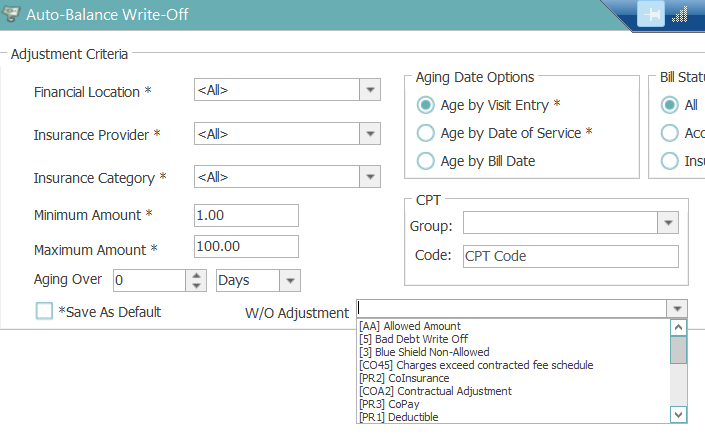Choose Bad Debt Write Off from list

pos(413,339)
